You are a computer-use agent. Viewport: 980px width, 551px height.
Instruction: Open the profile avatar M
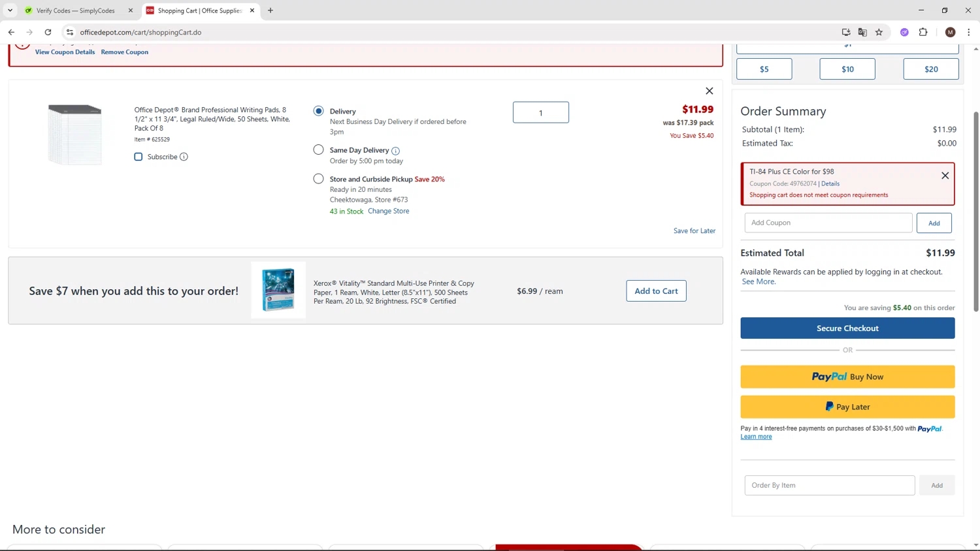[x=950, y=32]
